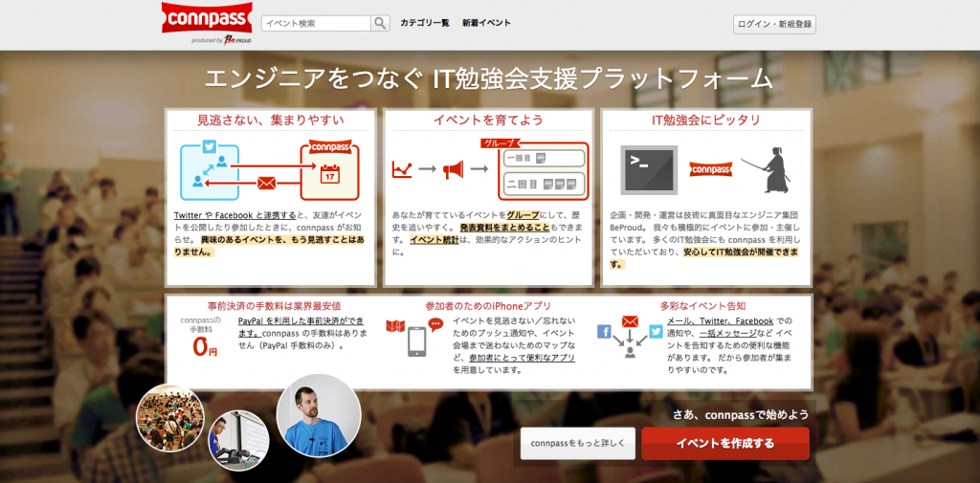Click the Facebook icon in notification section
The width and height of the screenshot is (980, 483).
click(x=604, y=332)
